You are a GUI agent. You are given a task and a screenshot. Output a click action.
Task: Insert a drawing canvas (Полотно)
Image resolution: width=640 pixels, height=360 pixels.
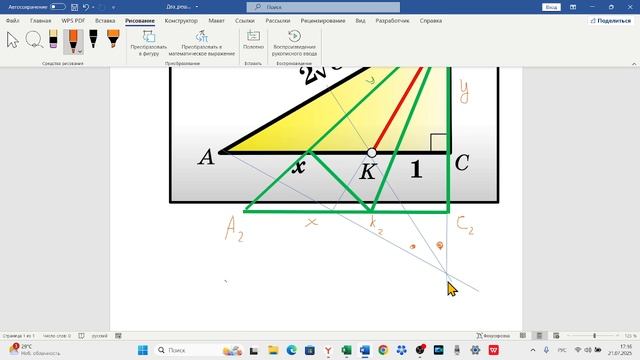253,40
